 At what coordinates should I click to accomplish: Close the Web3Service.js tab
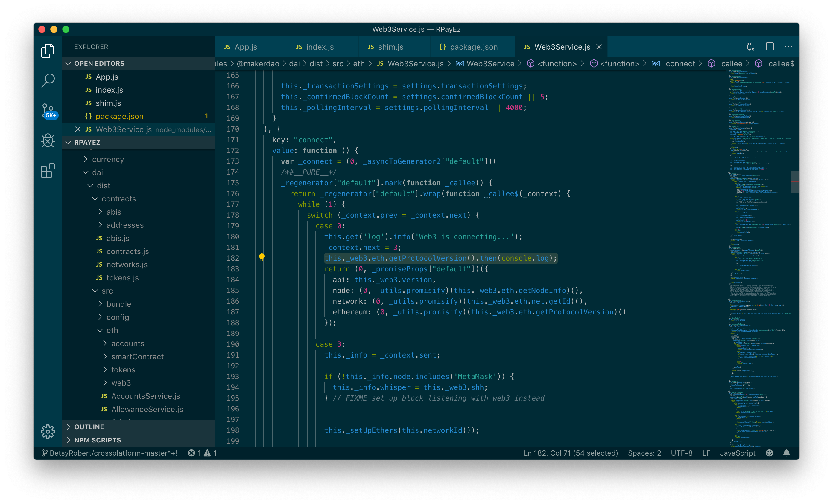pyautogui.click(x=599, y=47)
